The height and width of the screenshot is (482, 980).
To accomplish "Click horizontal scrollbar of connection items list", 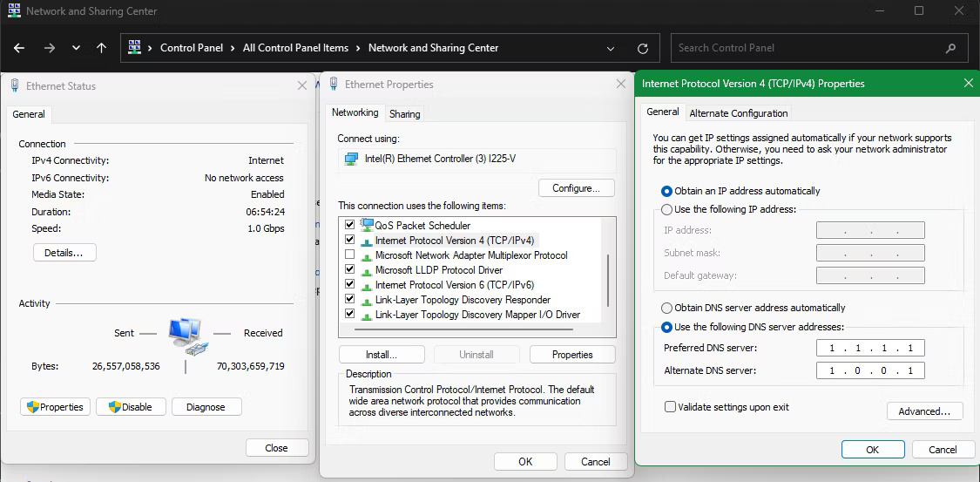I will (x=463, y=329).
